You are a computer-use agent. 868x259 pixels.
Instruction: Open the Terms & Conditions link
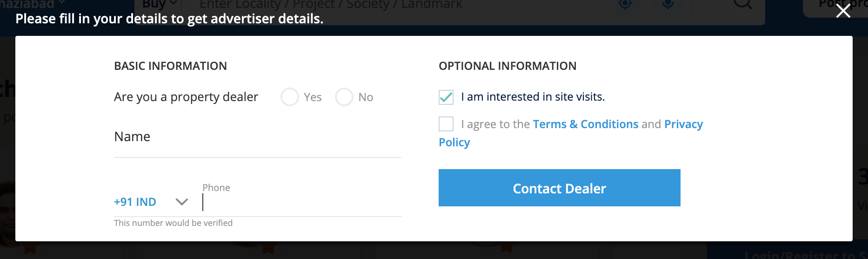click(x=585, y=124)
